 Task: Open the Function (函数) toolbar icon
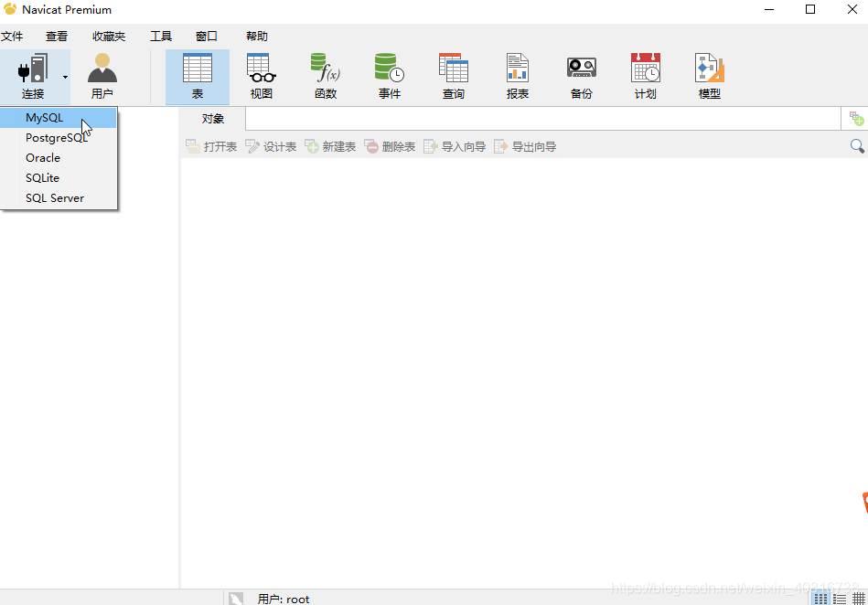[326, 77]
